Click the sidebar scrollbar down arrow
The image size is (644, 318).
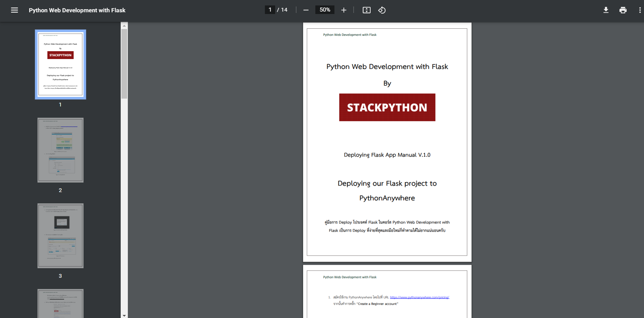click(124, 315)
